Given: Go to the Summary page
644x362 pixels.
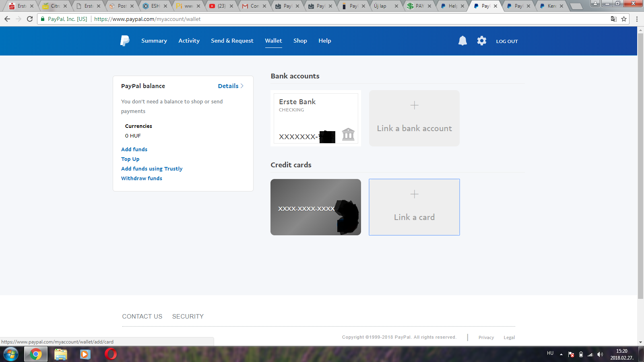Looking at the screenshot, I should pos(154,41).
